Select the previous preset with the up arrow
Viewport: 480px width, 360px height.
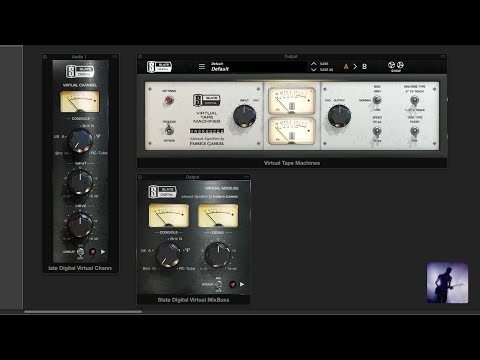(313, 63)
